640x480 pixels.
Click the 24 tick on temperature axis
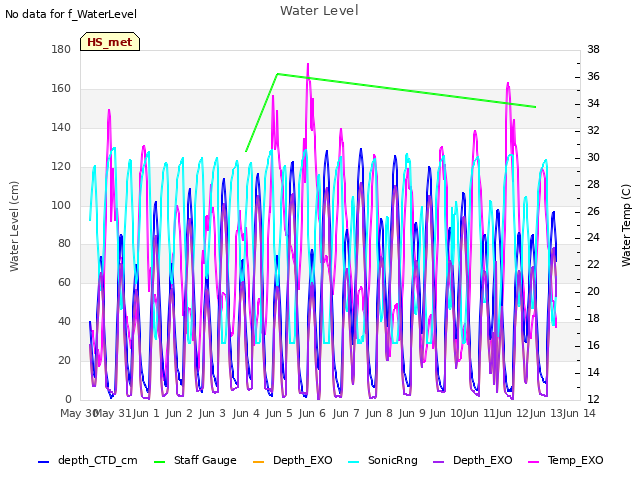tap(593, 238)
